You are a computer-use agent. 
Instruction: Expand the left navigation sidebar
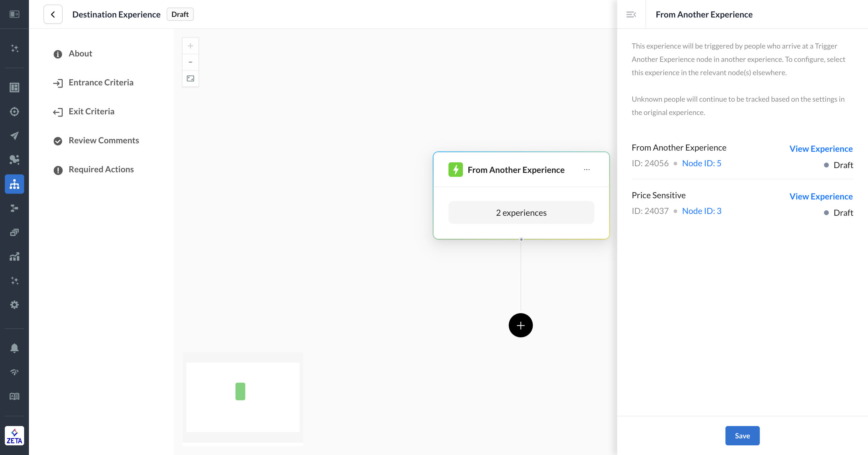click(14, 14)
